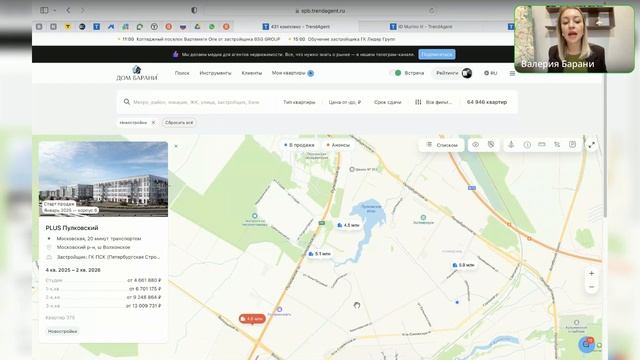640x360 pixels.
Task: Open the blue T pinned tab
Action: pyautogui.click(x=96, y=27)
